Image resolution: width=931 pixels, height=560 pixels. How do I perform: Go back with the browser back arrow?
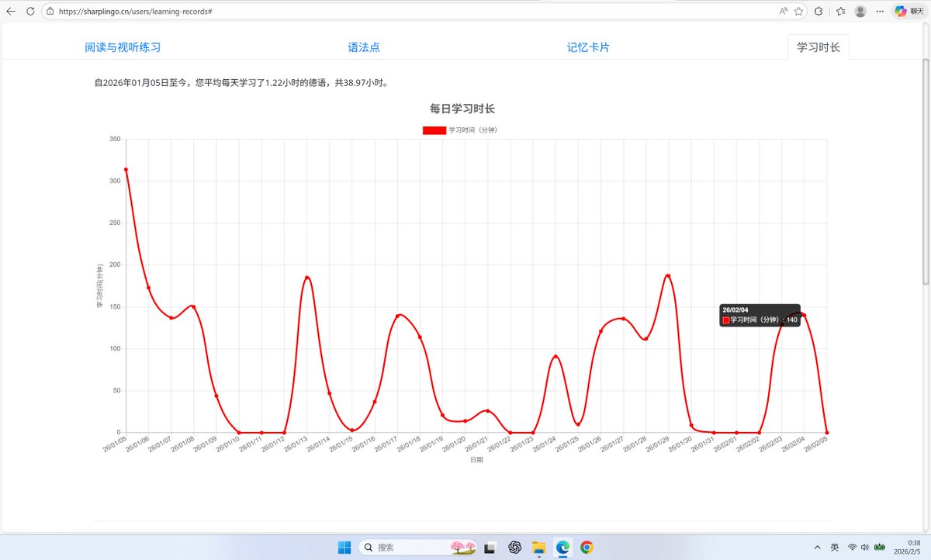coord(11,12)
